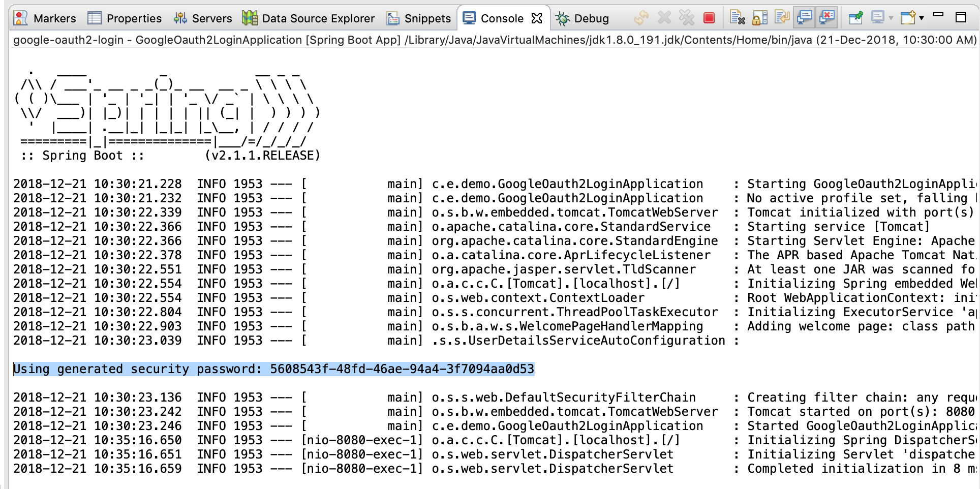Click the Relaunch icon in the console toolbar
Image resolution: width=980 pixels, height=489 pixels.
tap(641, 18)
